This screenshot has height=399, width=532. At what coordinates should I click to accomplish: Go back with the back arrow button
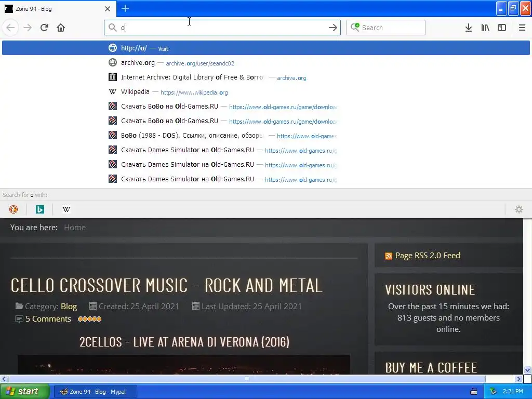[x=10, y=28]
